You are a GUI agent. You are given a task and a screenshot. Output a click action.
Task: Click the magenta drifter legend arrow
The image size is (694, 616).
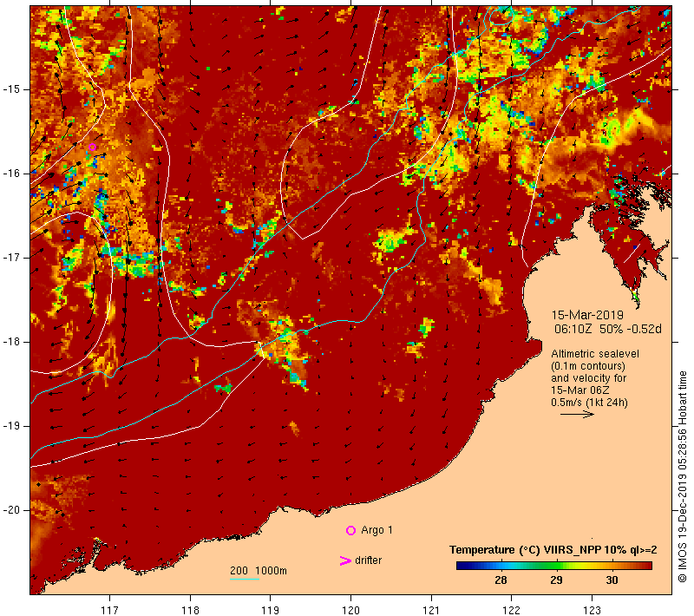pyautogui.click(x=344, y=560)
